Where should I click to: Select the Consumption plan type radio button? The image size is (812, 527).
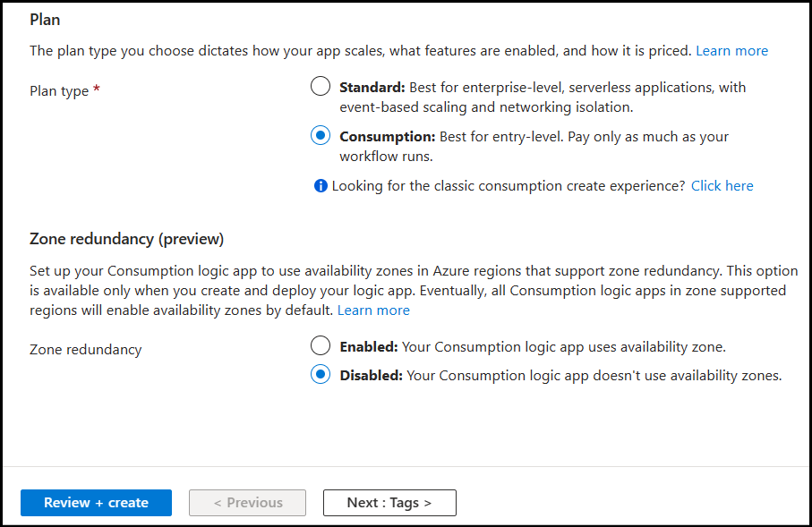(321, 136)
